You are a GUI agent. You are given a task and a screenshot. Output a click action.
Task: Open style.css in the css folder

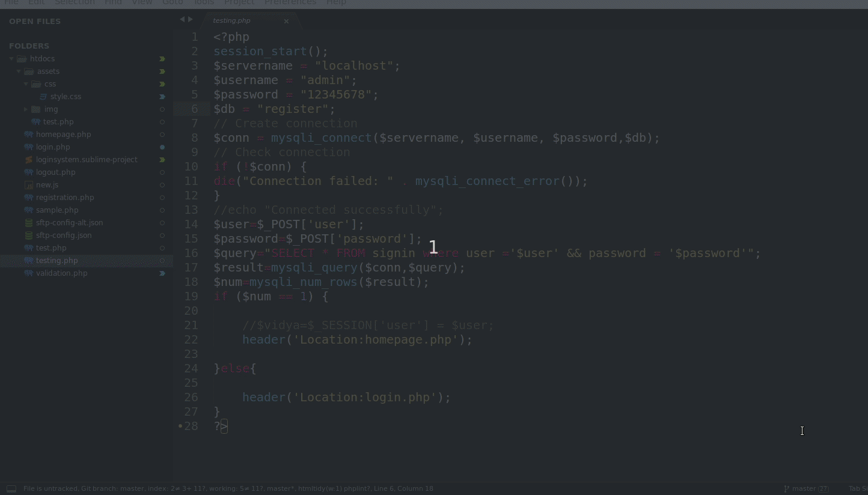[x=66, y=97]
